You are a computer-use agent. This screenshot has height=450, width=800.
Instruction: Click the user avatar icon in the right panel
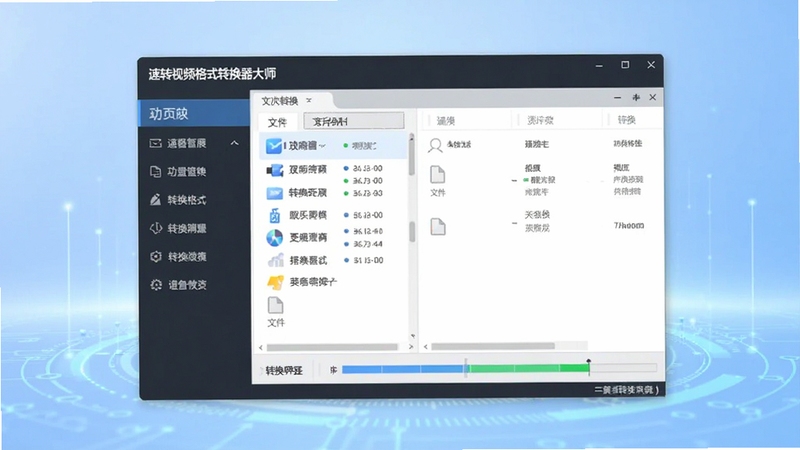point(435,145)
